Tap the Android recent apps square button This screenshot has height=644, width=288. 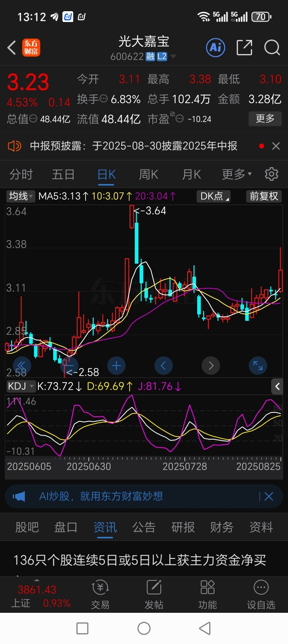click(82, 628)
